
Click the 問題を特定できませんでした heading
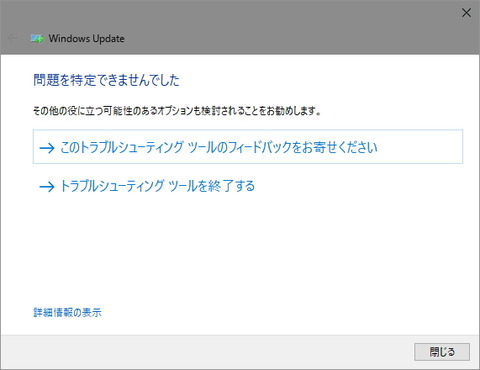(106, 80)
